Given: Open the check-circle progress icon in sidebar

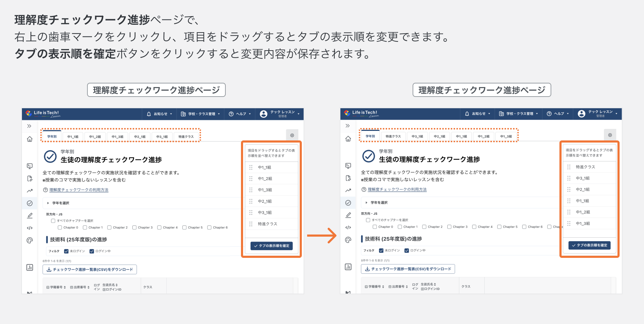Looking at the screenshot, I should point(30,203).
